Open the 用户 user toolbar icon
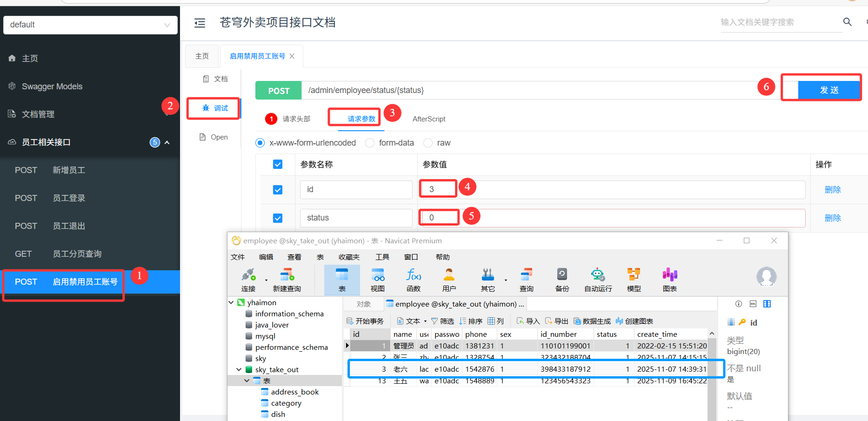This screenshot has width=868, height=421. [449, 275]
